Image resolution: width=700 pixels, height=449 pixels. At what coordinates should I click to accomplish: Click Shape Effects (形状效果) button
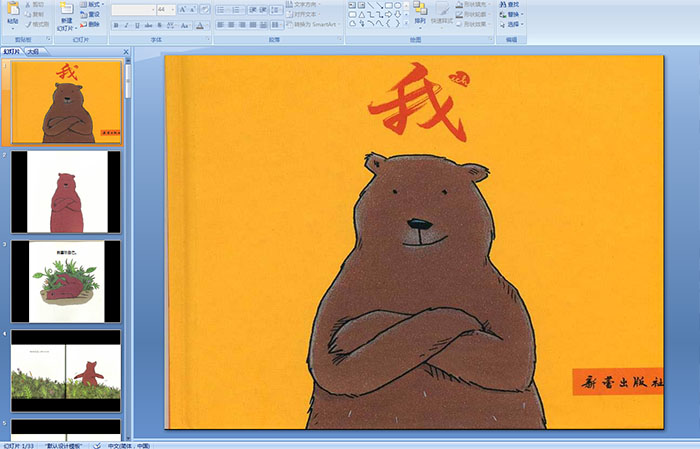[474, 24]
